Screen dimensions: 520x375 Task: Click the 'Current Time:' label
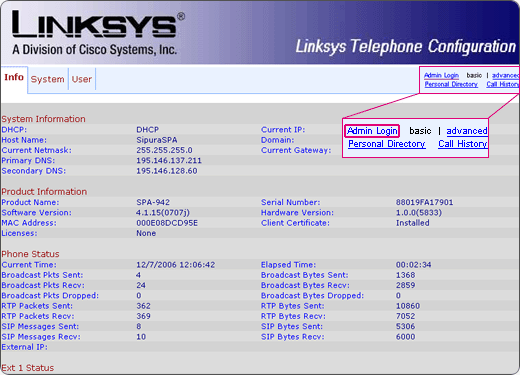(x=29, y=265)
